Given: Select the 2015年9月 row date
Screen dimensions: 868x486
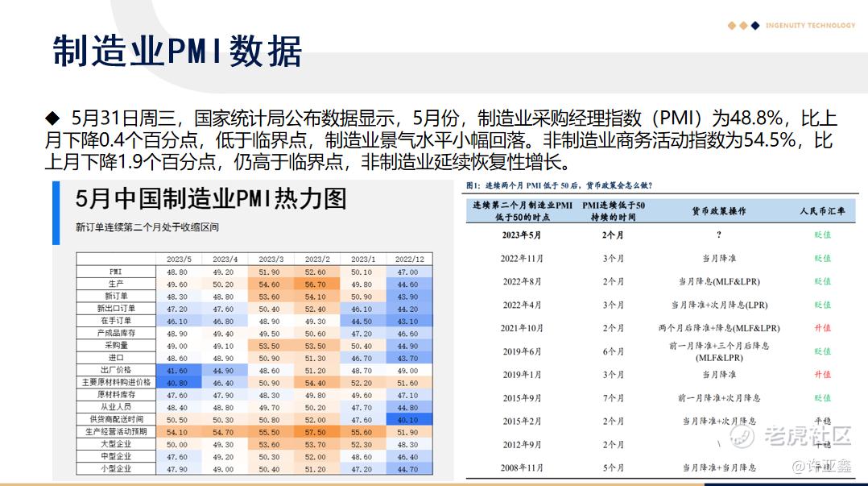Looking at the screenshot, I should (x=522, y=398).
